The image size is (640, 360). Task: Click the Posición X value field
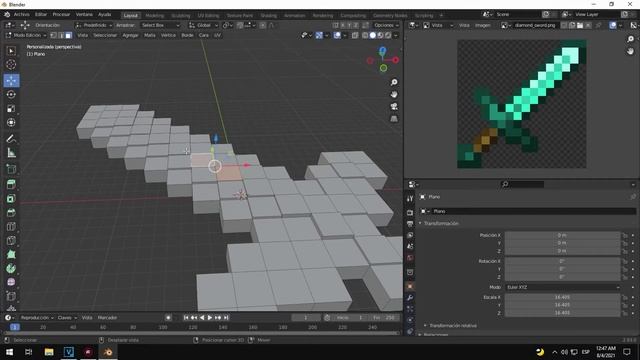pyautogui.click(x=562, y=236)
